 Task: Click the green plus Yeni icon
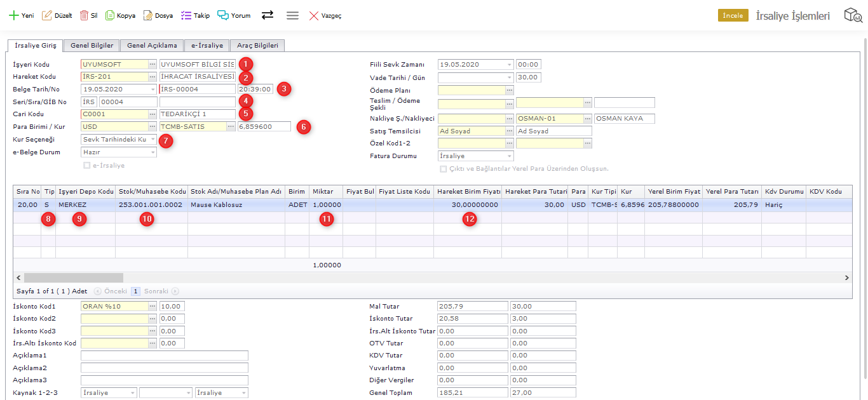coord(13,15)
